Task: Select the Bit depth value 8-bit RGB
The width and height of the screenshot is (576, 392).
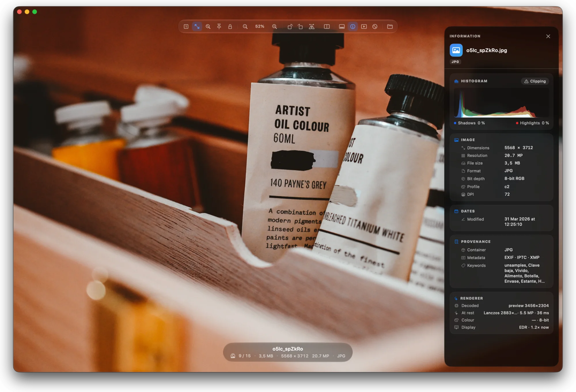Action: tap(514, 178)
